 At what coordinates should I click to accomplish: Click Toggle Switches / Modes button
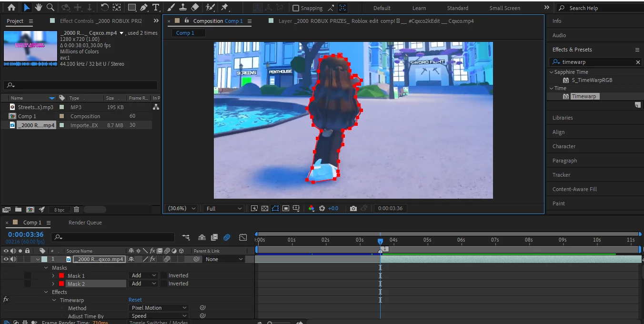click(159, 323)
